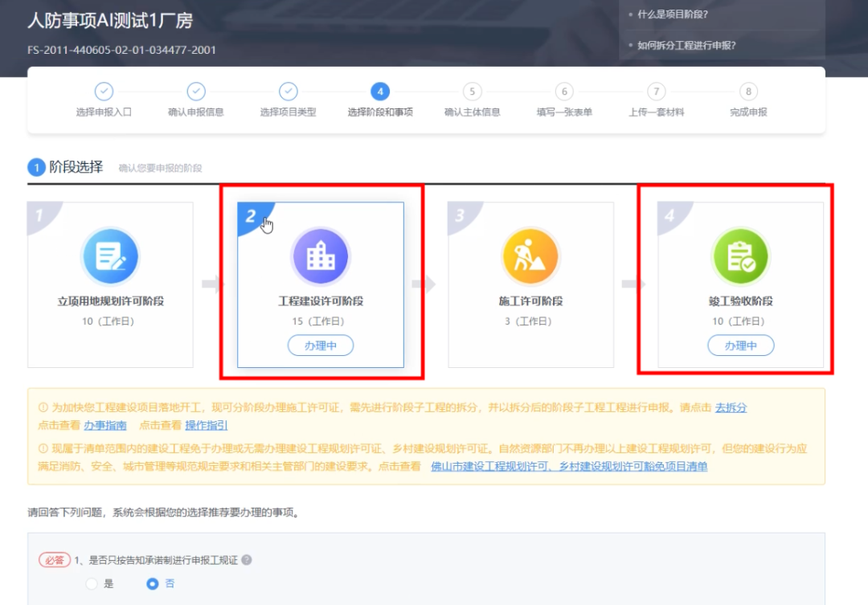The width and height of the screenshot is (868, 605).
Task: Click the 工程建设许可阶段 building icon
Action: (x=320, y=257)
